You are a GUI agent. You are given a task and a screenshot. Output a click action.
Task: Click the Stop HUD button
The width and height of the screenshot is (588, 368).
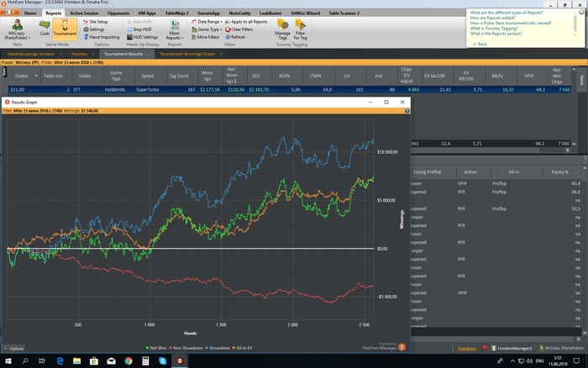[x=139, y=29]
